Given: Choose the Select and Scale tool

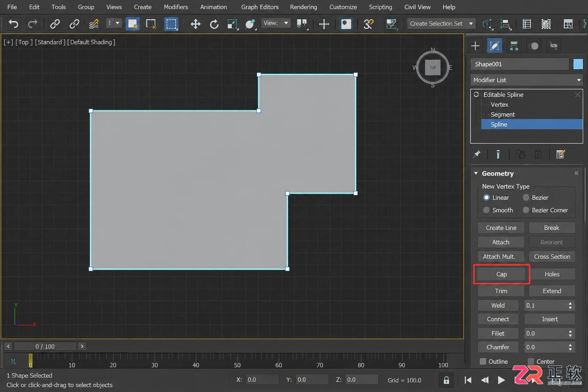Looking at the screenshot, I should tap(233, 24).
